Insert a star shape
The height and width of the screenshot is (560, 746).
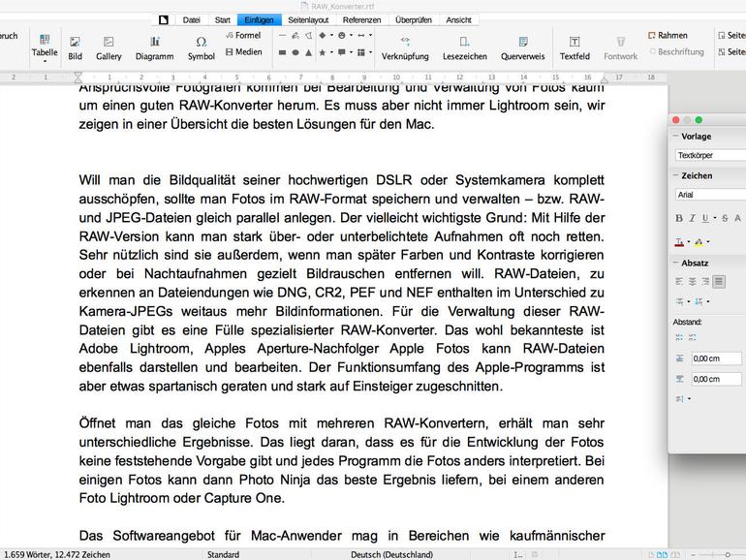[322, 52]
